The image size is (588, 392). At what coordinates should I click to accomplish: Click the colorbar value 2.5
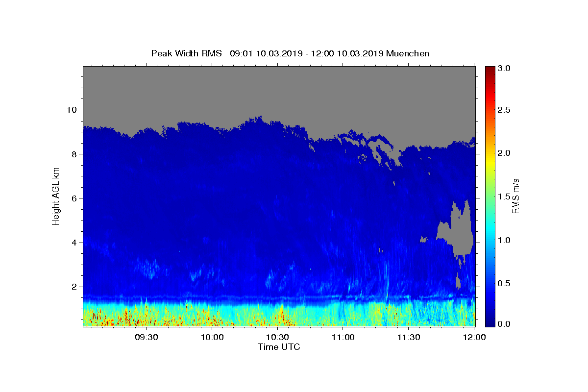[x=504, y=110]
